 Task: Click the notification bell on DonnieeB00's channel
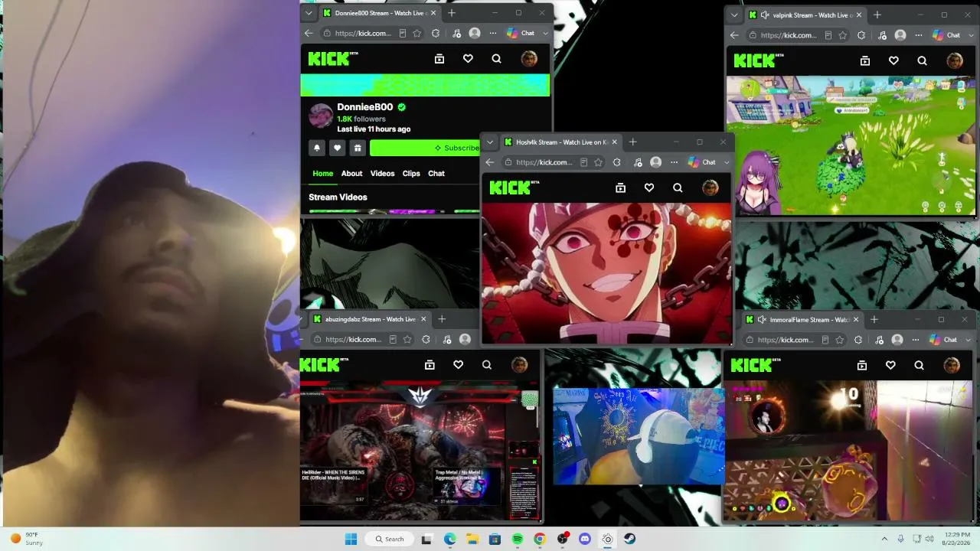click(317, 148)
